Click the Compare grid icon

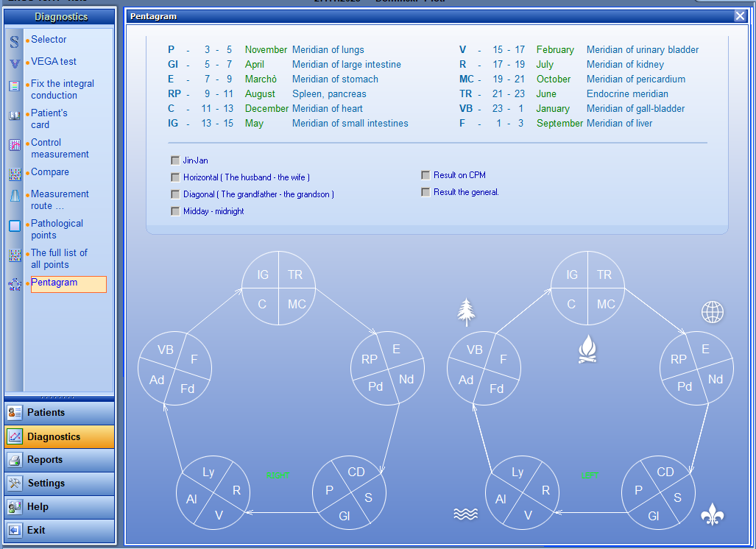(15, 174)
